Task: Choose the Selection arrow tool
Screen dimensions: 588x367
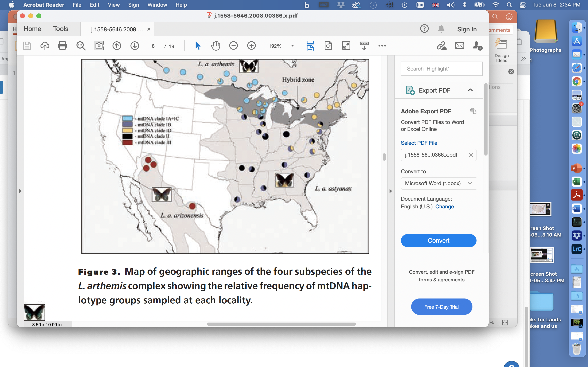Action: coord(198,46)
